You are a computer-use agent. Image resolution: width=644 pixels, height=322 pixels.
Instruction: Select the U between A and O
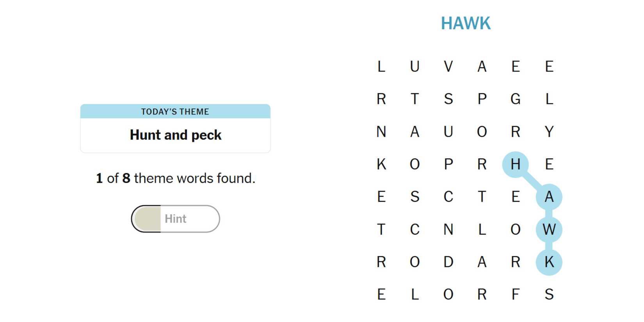click(448, 132)
